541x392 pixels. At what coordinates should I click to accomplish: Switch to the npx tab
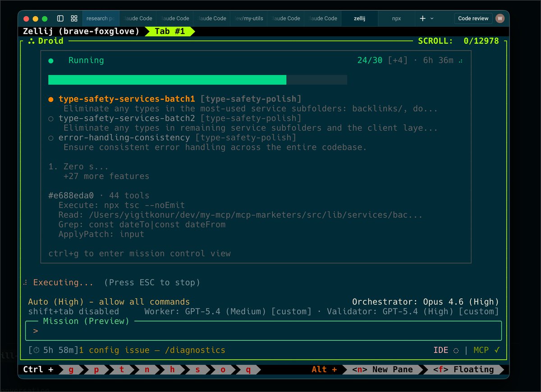tap(396, 18)
